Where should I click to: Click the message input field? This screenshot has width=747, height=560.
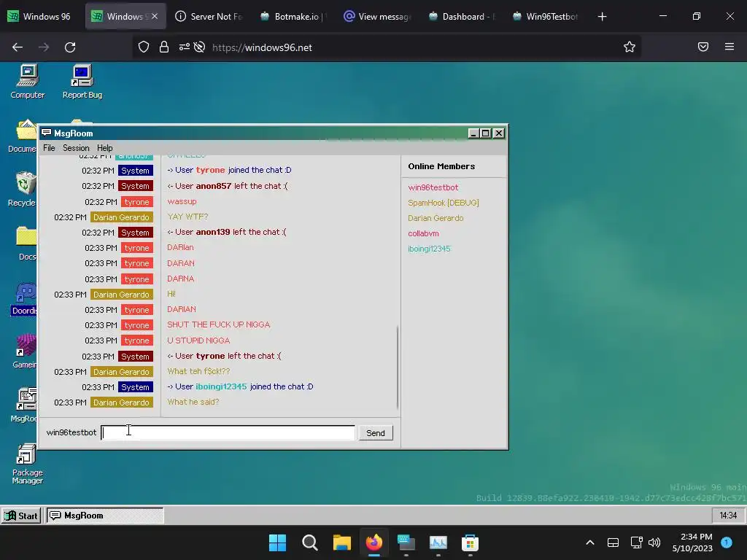[228, 433]
